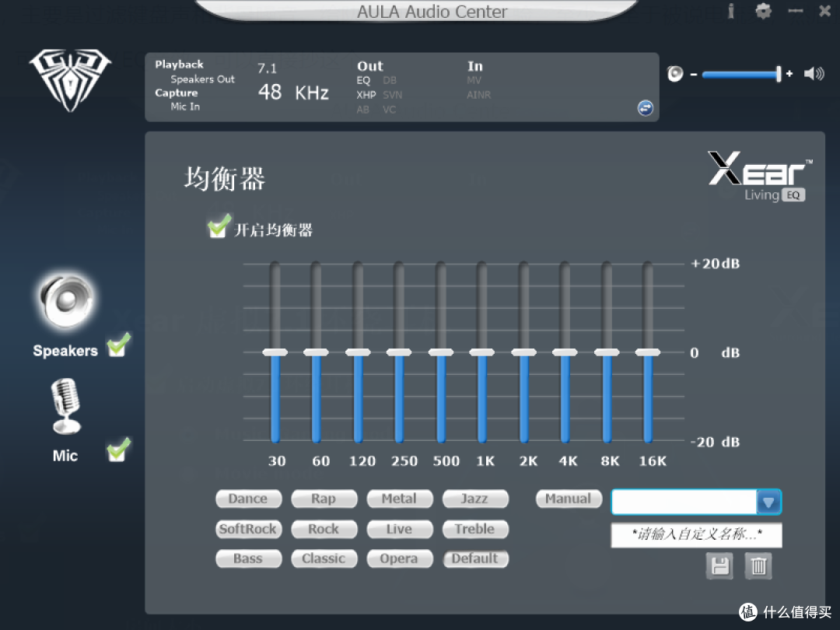This screenshot has height=630, width=840.
Task: Click the 60 Hz band slider handle
Action: coord(316,352)
